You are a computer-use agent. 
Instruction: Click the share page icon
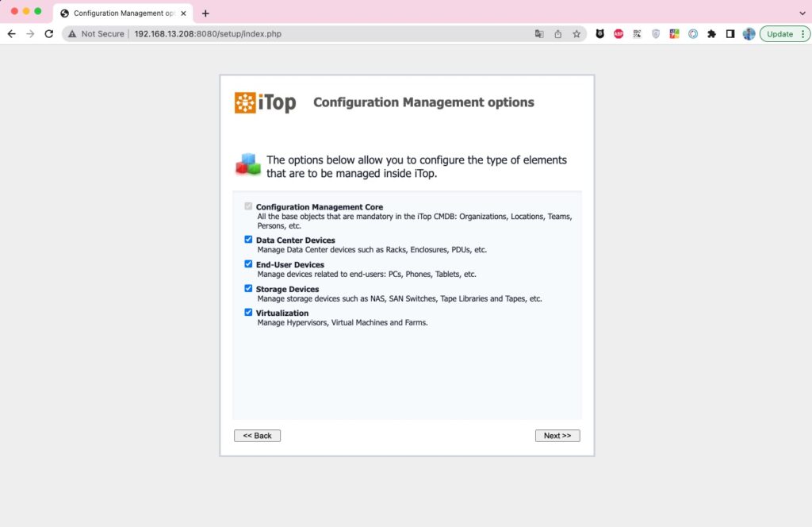point(557,34)
